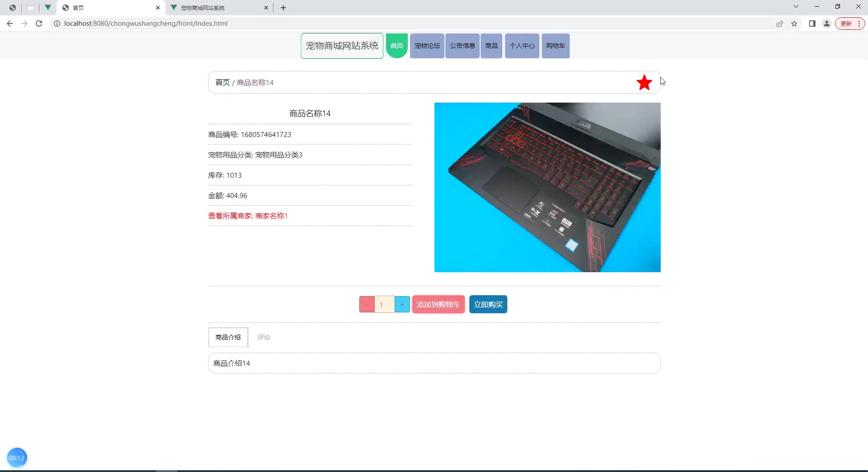Click the 更新 update button
This screenshot has height=472, width=868.
tap(846, 24)
